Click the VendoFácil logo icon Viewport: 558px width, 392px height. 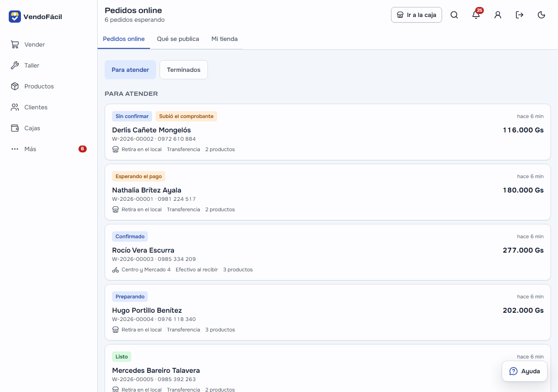pyautogui.click(x=15, y=17)
